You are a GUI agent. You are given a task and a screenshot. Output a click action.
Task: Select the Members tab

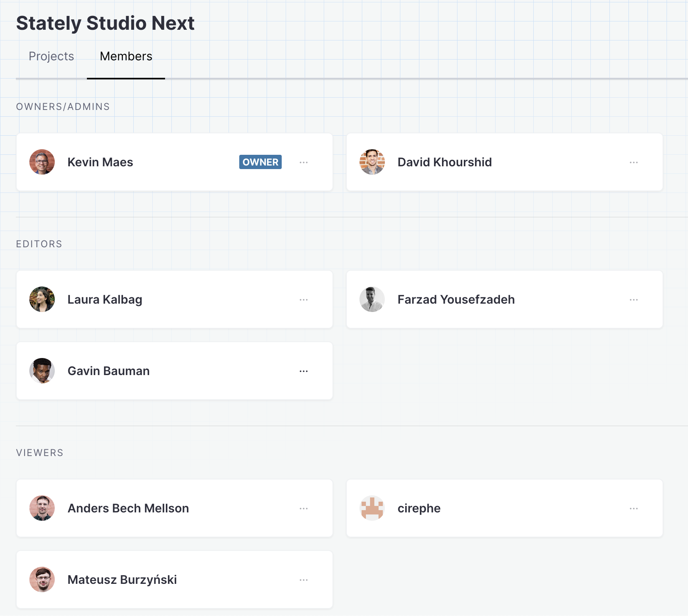[126, 56]
